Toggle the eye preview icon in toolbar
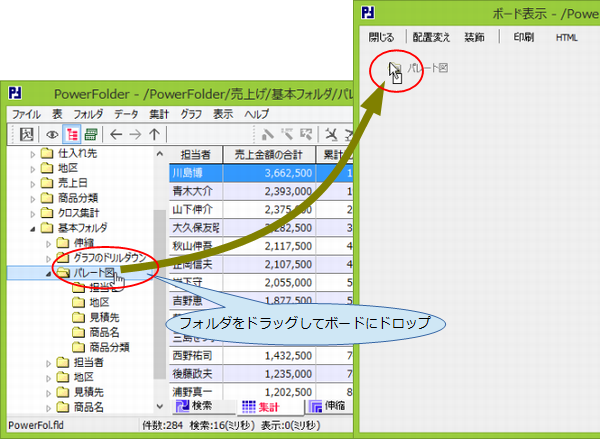 pyautogui.click(x=52, y=134)
